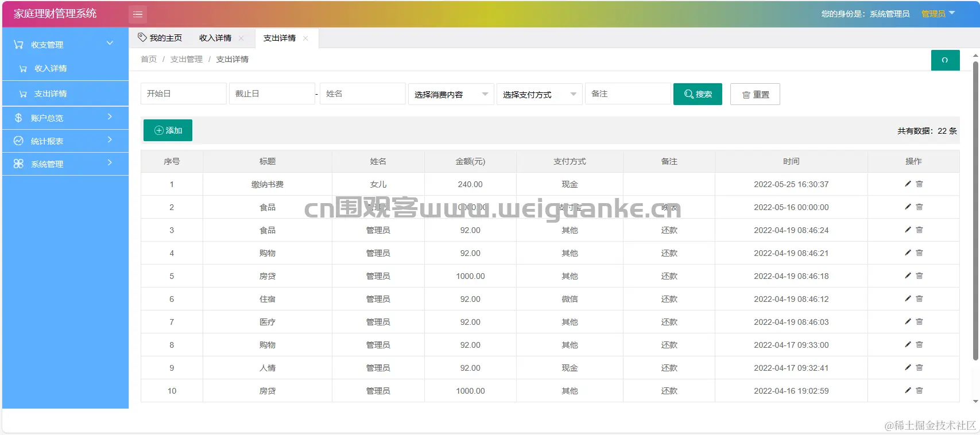
Task: Click the 搜索 search button
Action: pos(698,94)
